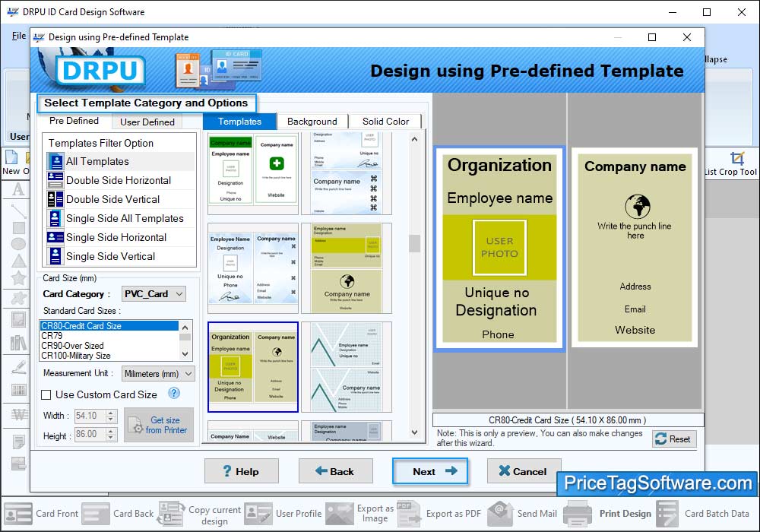This screenshot has height=532, width=760.
Task: Select the star shape tool in left toolbar
Action: pyautogui.click(x=18, y=278)
